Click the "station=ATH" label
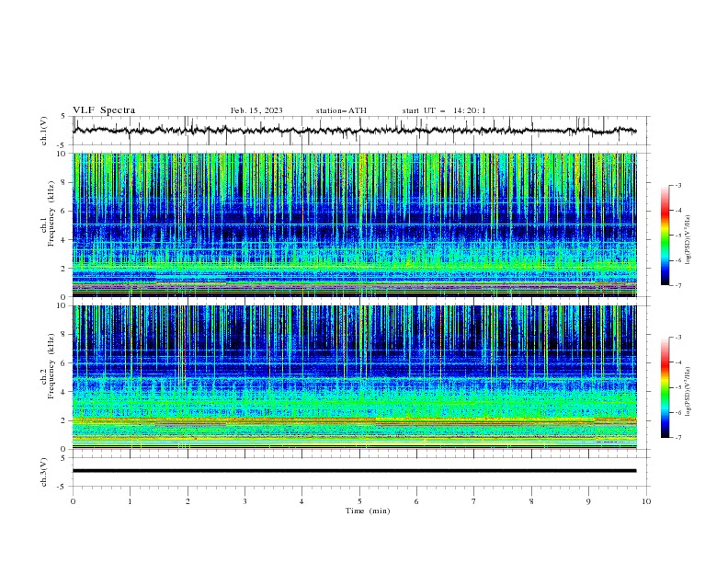728x563 pixels. [341, 110]
